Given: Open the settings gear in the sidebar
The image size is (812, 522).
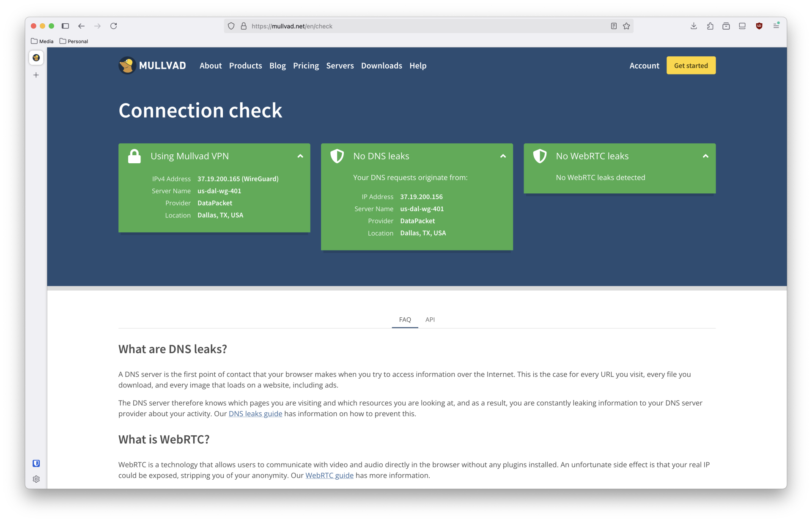Looking at the screenshot, I should 36,479.
